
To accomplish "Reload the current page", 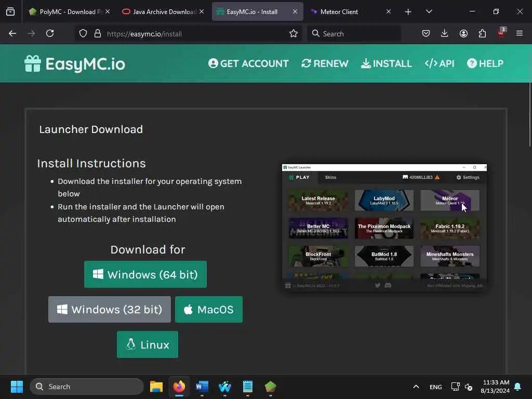I will (x=50, y=34).
